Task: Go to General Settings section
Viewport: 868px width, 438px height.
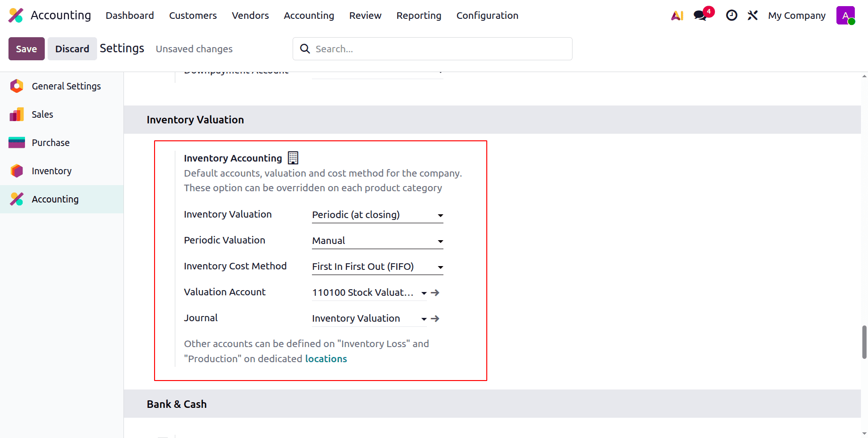Action: coord(62,86)
